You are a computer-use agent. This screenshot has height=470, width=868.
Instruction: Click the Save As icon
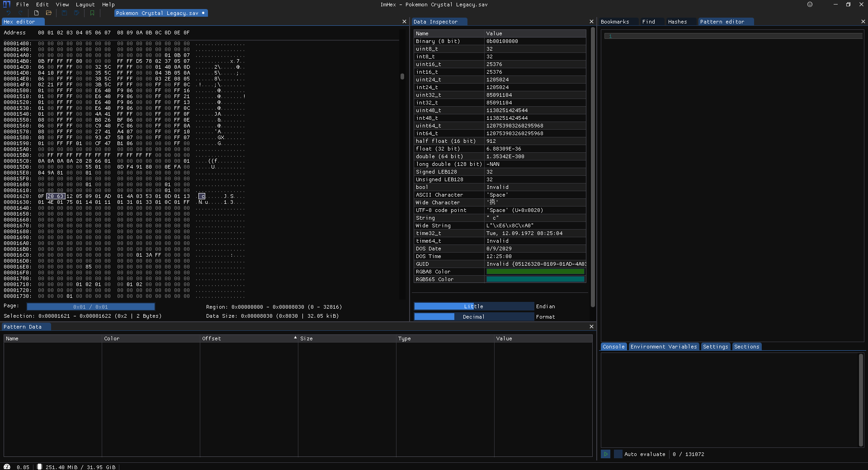coord(76,13)
